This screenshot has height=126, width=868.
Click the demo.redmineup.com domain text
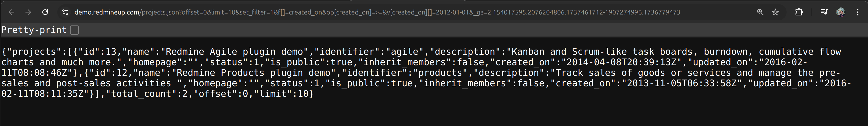(x=107, y=12)
